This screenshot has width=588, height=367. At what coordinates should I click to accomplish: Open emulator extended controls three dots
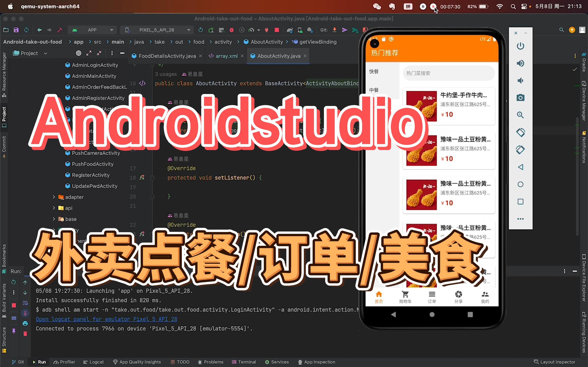pos(520,219)
